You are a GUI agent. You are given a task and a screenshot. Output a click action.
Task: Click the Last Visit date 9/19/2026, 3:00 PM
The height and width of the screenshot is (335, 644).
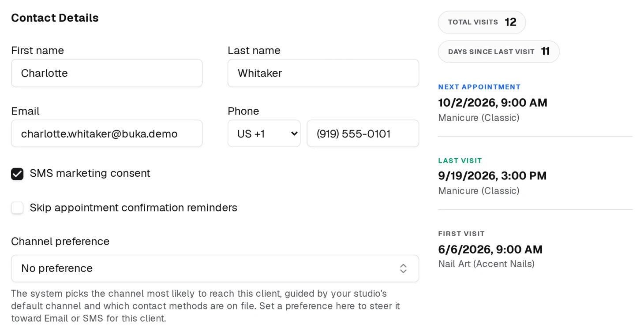pyautogui.click(x=492, y=176)
